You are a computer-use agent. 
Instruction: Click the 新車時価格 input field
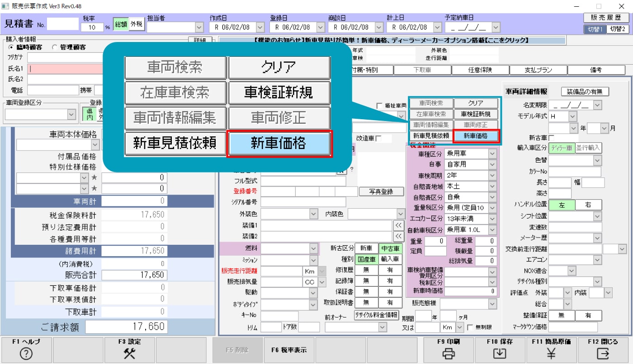(x=471, y=291)
